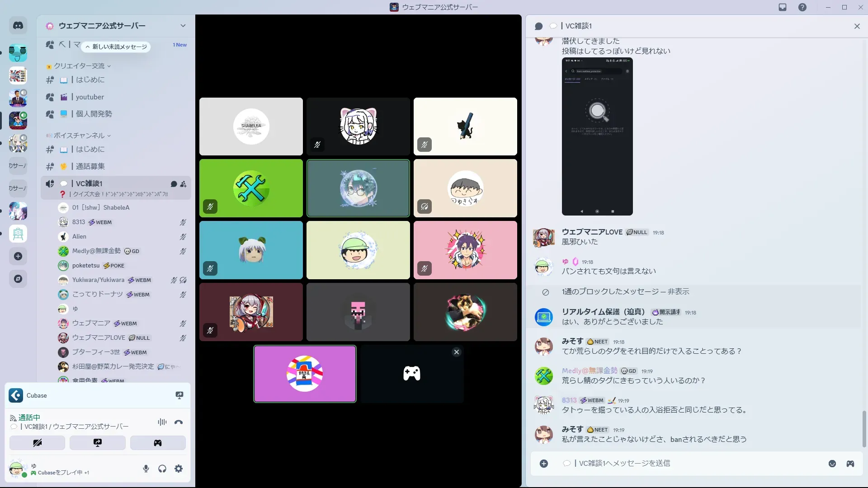Image resolution: width=868 pixels, height=488 pixels.
Task: Jump to 新しい未読メッセージ
Action: pyautogui.click(x=117, y=47)
